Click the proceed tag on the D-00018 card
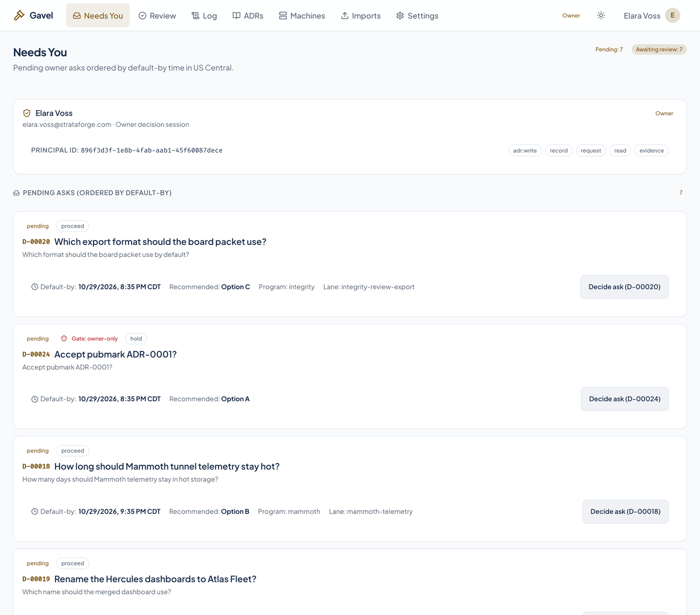 [72, 451]
